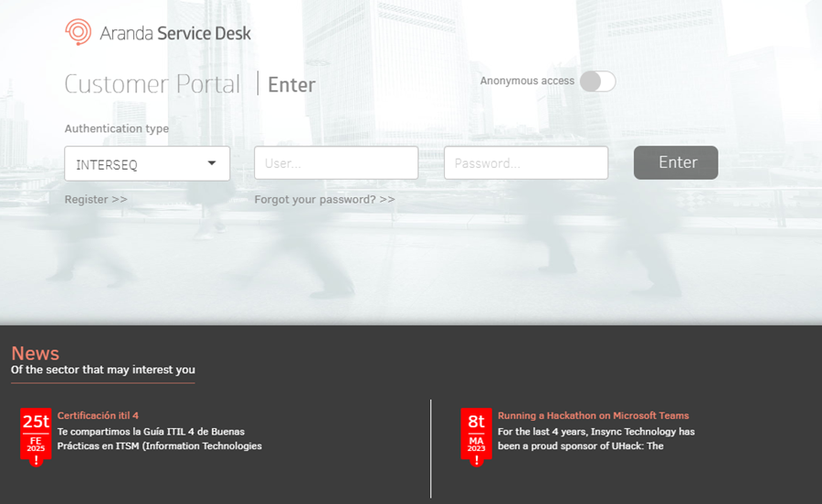Click the Aranda Service Desk logo icon
The image size is (822, 504).
[x=79, y=32]
